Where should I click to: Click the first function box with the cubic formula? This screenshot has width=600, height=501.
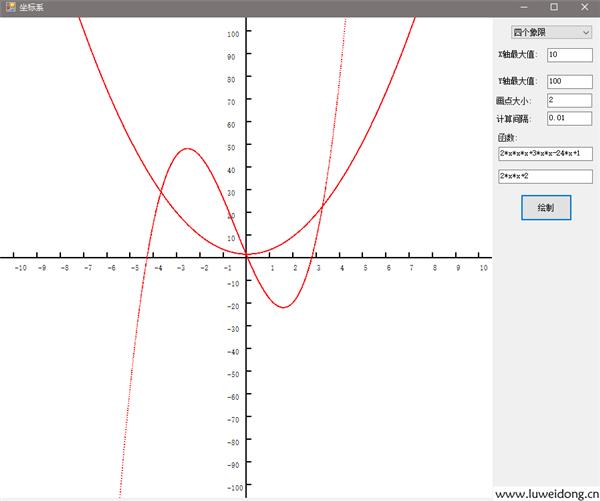pyautogui.click(x=545, y=154)
